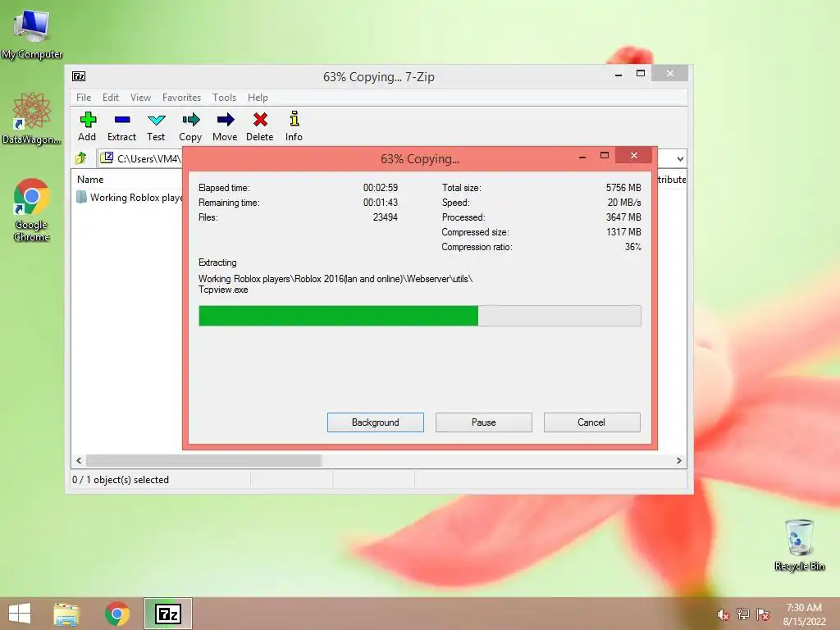This screenshot has height=630, width=840.
Task: Expand the address bar dropdown arrow
Action: [680, 158]
